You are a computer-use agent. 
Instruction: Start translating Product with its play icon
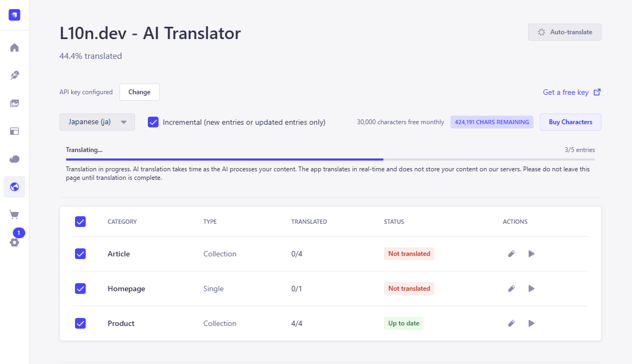tap(531, 323)
